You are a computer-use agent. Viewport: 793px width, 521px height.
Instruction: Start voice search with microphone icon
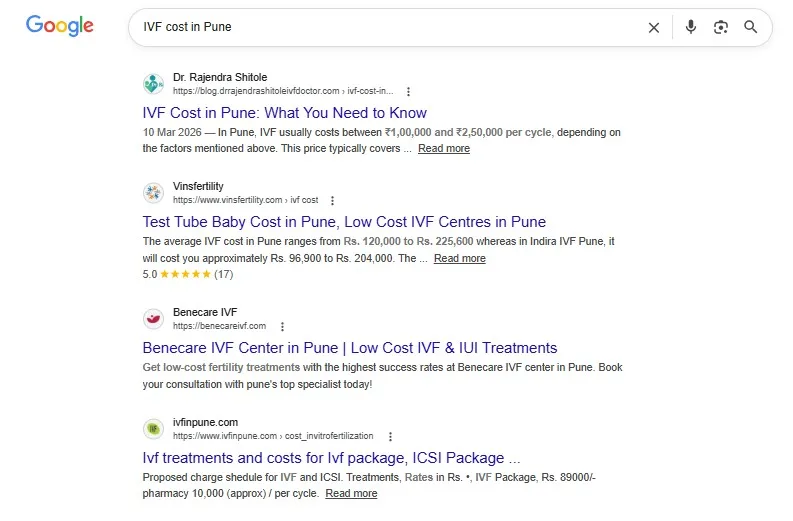click(x=690, y=27)
